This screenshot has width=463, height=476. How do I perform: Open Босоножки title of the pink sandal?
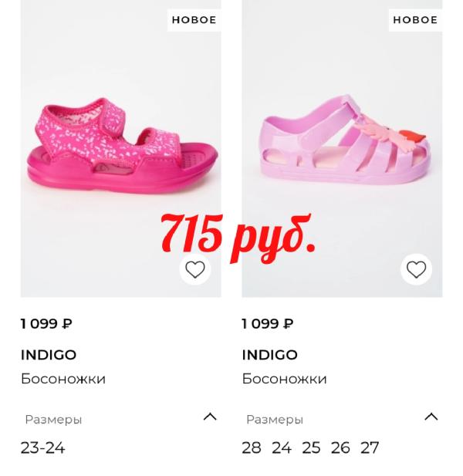(x=63, y=379)
